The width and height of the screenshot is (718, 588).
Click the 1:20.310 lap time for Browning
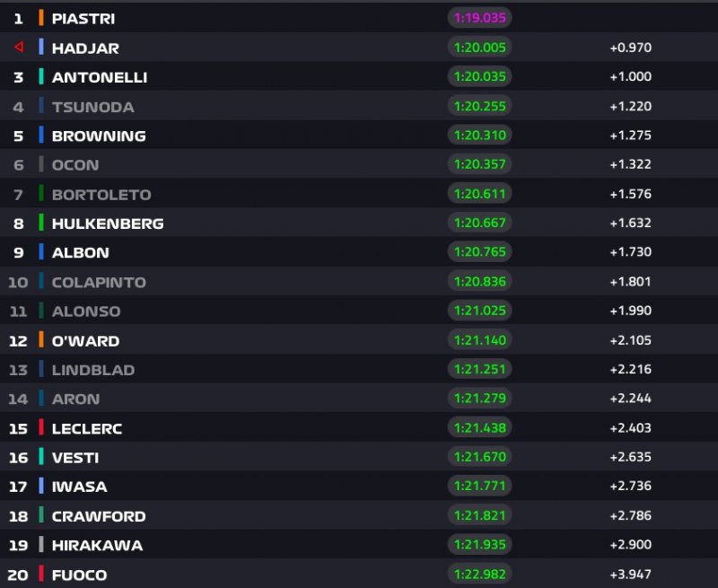click(479, 136)
